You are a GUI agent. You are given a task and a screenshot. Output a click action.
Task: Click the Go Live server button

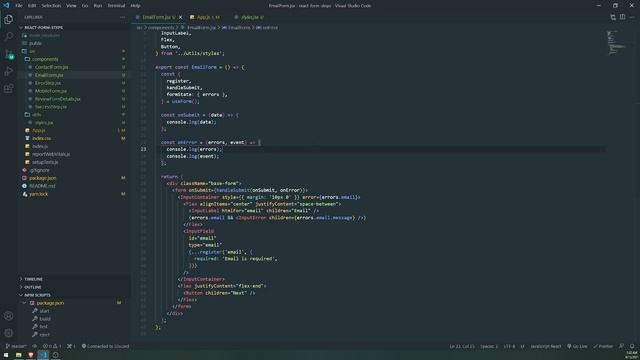[577, 346]
